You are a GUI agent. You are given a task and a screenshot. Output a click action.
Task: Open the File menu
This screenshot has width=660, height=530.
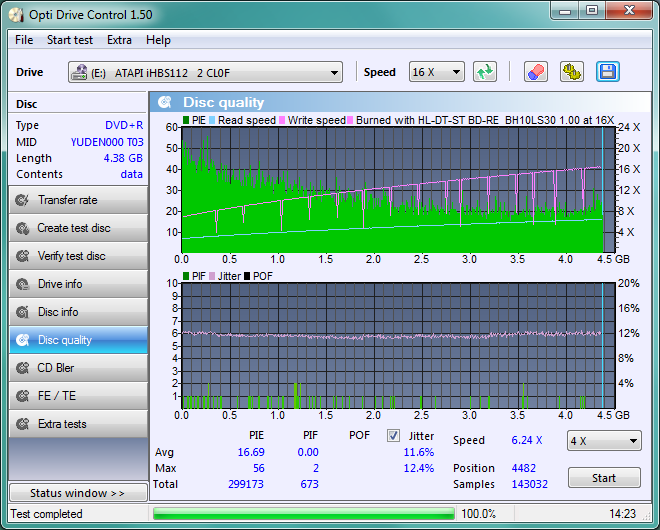click(24, 40)
